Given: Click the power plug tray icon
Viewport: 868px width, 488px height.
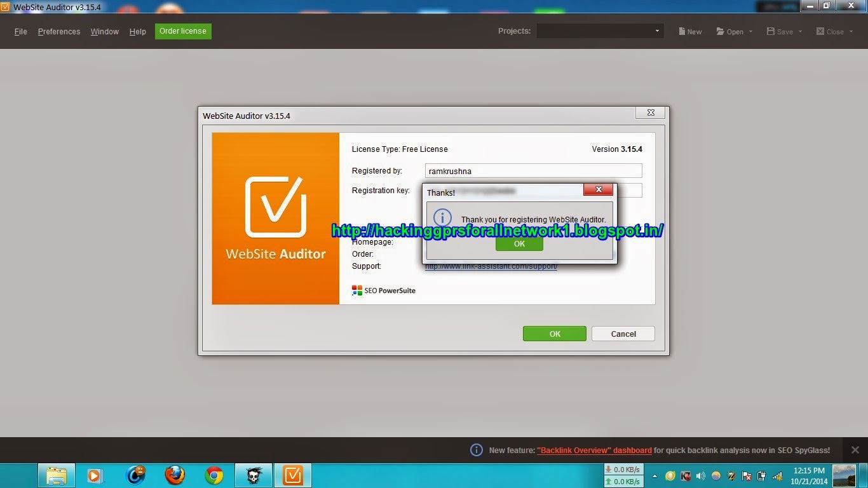Looking at the screenshot, I should click(762, 475).
